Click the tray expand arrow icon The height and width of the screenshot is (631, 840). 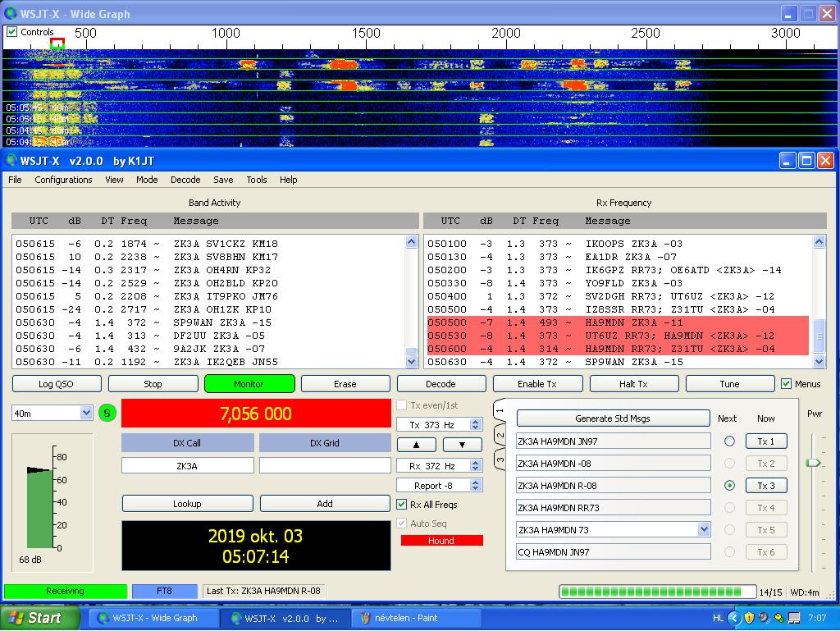point(734,618)
